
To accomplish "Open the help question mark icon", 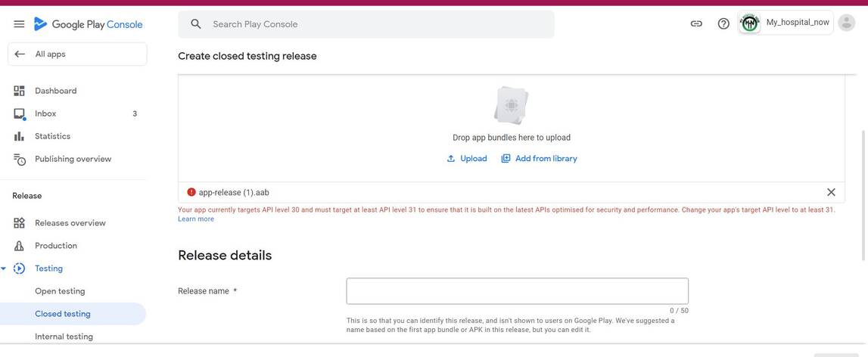I will click(723, 24).
